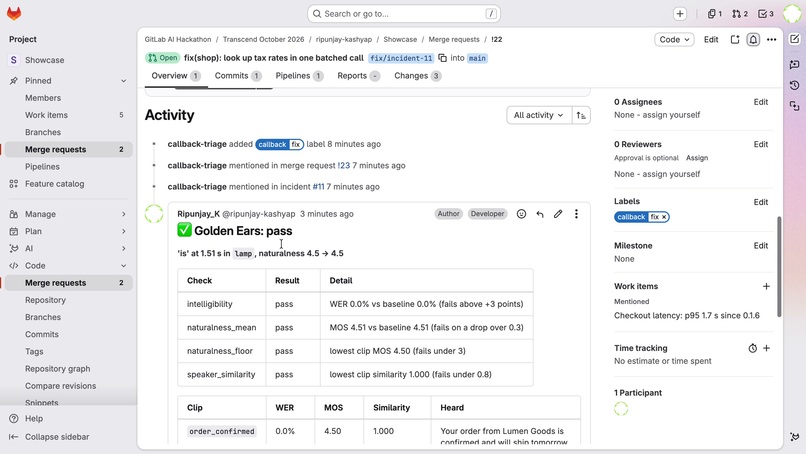Open the three-dot merge request actions menu
Viewport: 806px width, 454px height.
772,40
